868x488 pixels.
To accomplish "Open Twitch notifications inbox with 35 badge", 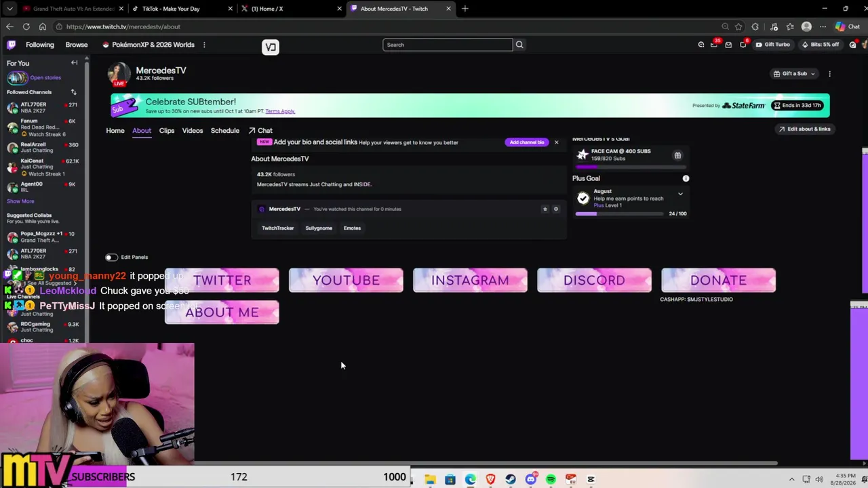I will pos(714,45).
